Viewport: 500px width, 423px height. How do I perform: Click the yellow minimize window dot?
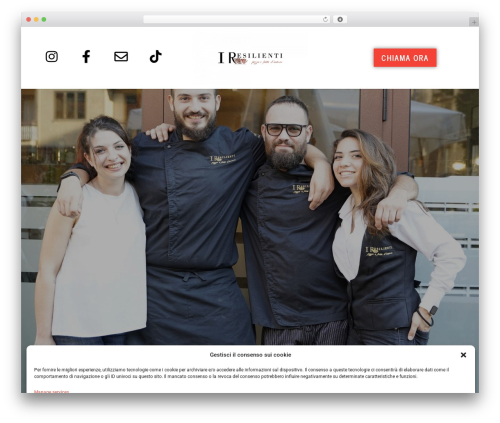36,19
